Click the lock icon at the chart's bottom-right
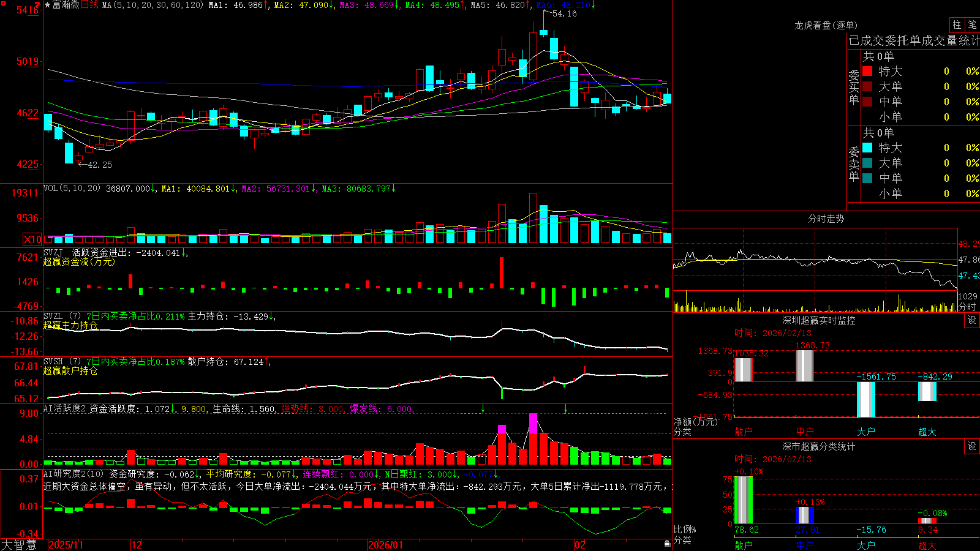 667,543
